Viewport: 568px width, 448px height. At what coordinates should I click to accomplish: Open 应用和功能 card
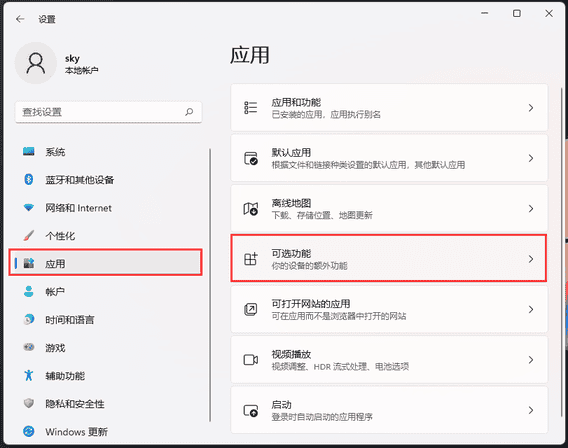click(389, 108)
